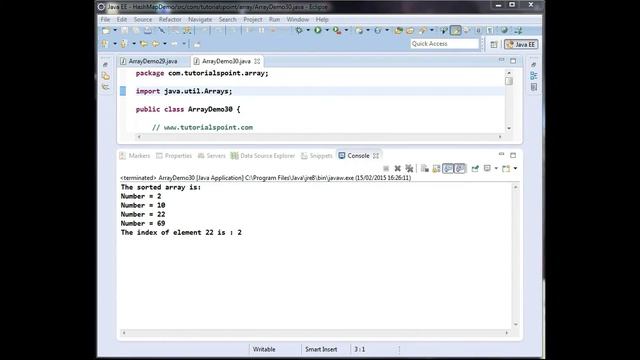Screen dimensions: 640x360
Task: Switch to ArrayDemo29.java editor tab
Action: point(149,61)
